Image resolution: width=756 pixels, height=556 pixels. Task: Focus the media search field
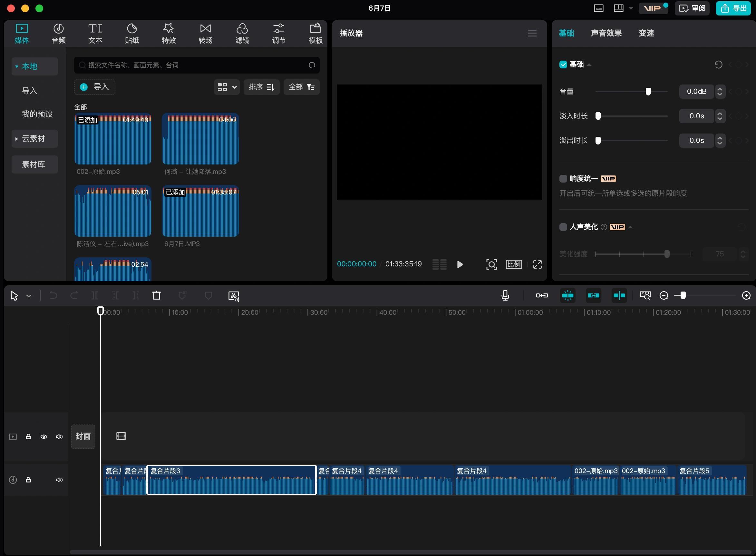[197, 65]
